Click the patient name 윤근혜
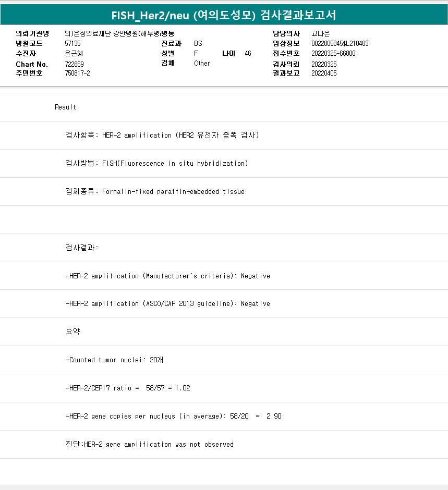 pyautogui.click(x=74, y=54)
